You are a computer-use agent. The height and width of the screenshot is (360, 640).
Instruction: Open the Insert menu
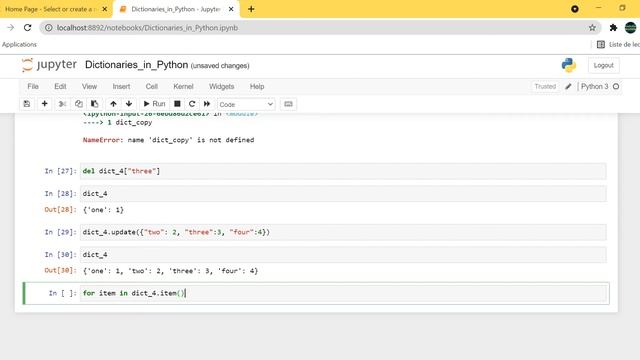pos(121,87)
